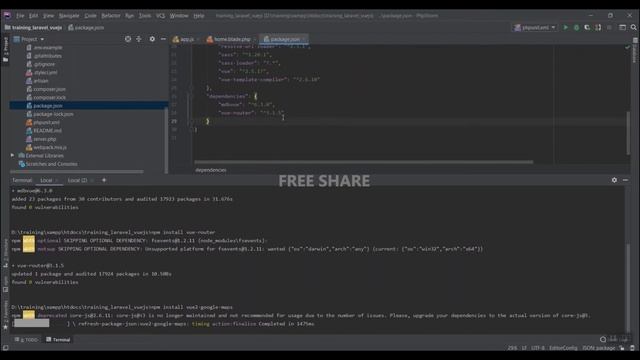
Task: Click package.json breadcrumb in navigation bar
Action: pos(86,28)
